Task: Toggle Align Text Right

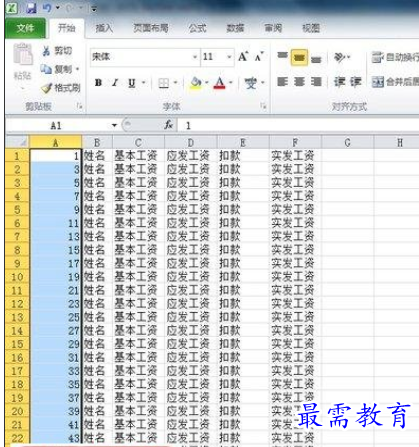Action: click(316, 82)
